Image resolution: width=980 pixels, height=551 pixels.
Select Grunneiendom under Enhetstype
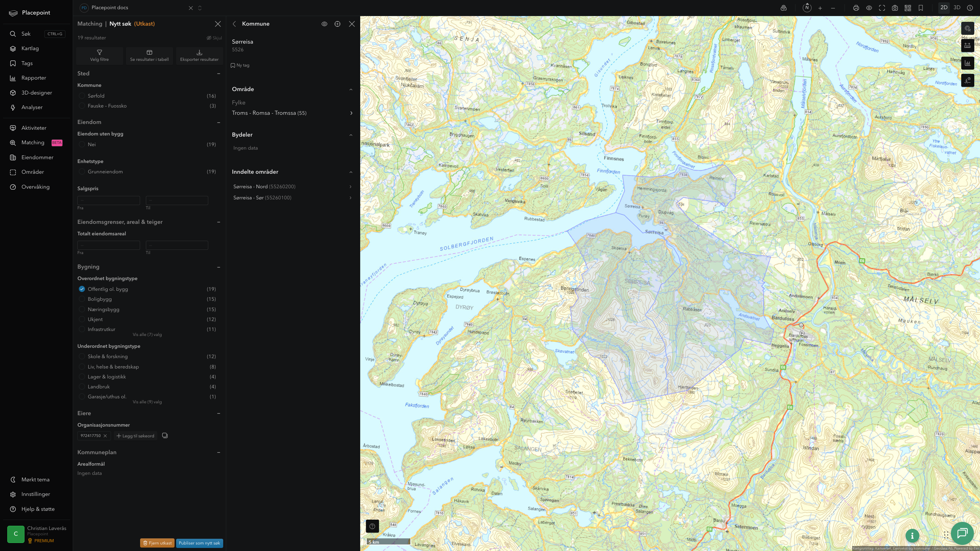[82, 171]
